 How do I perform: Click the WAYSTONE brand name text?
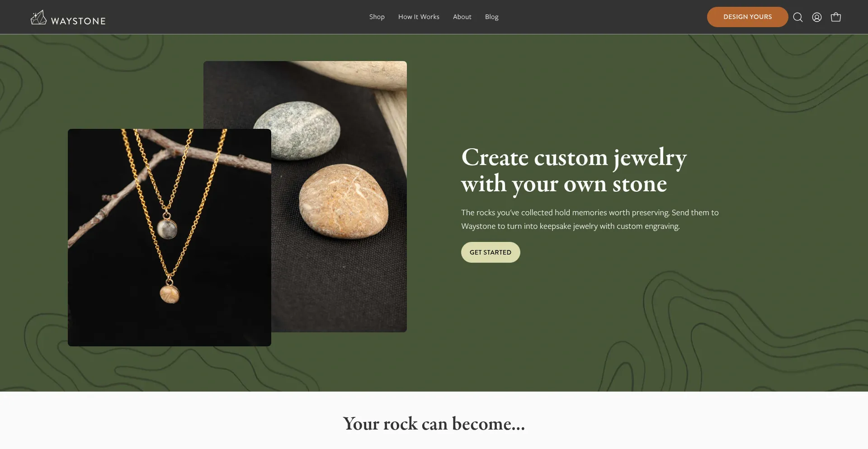tap(78, 21)
